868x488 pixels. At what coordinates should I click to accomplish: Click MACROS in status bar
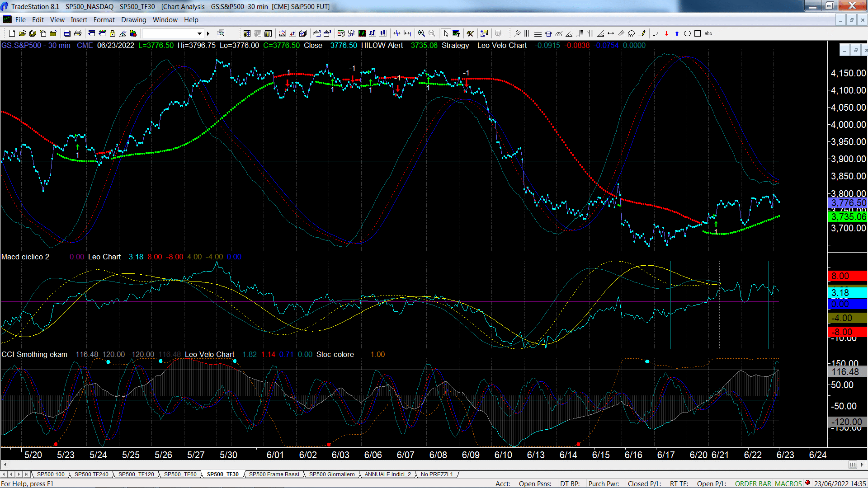click(788, 484)
